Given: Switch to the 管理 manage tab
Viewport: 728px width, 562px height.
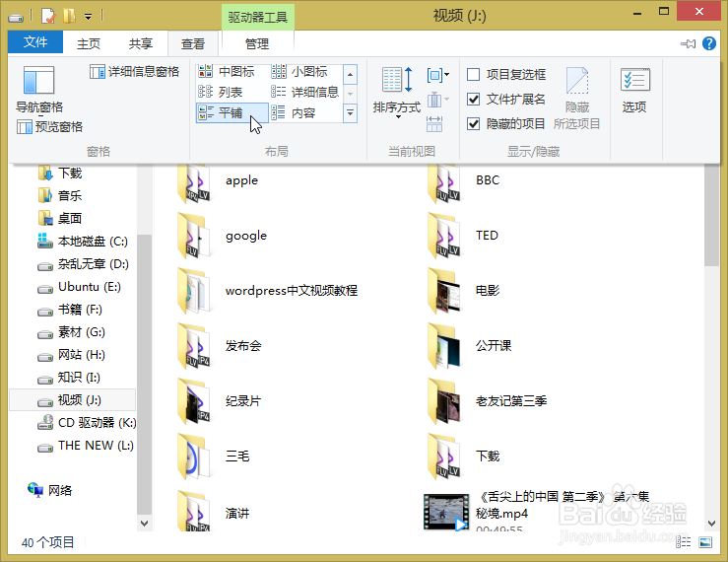Looking at the screenshot, I should tap(257, 43).
